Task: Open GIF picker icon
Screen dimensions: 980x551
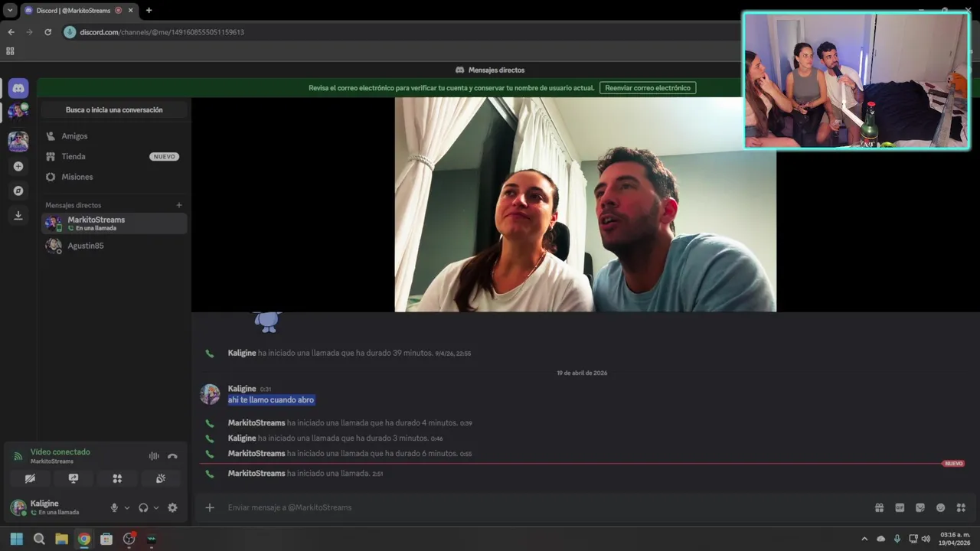Action: pos(900,507)
